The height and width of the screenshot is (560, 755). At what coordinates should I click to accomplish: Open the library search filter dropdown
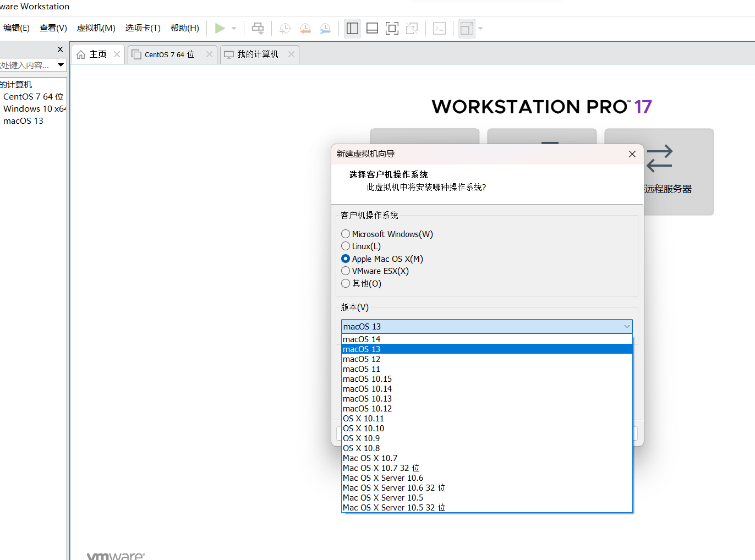61,65
